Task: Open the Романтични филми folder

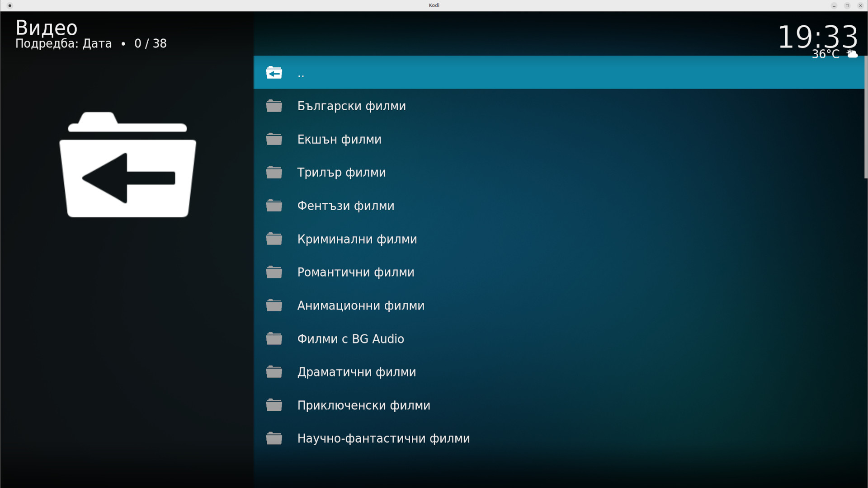Action: [559, 272]
